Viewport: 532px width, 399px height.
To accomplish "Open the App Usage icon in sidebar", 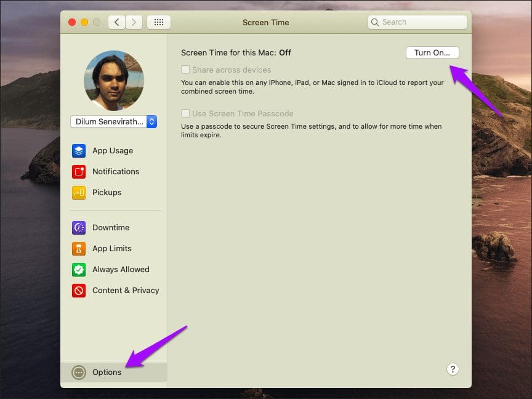I will [x=79, y=151].
